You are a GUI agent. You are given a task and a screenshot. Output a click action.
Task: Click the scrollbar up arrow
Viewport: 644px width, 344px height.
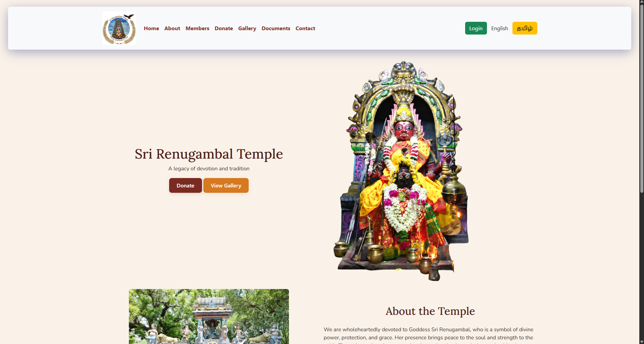(x=641, y=2)
